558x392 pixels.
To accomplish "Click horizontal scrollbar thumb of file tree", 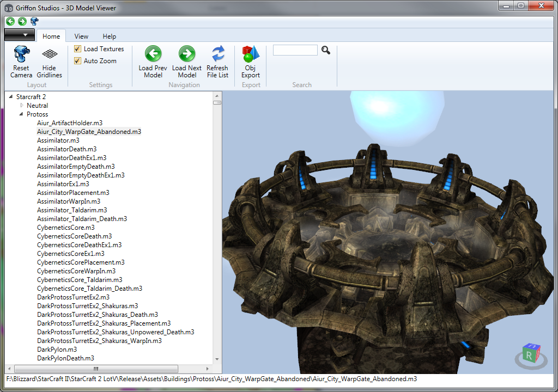I will 96,369.
